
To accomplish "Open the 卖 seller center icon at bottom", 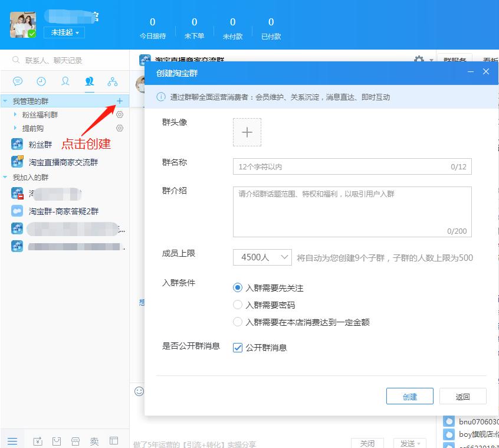I will (94, 440).
